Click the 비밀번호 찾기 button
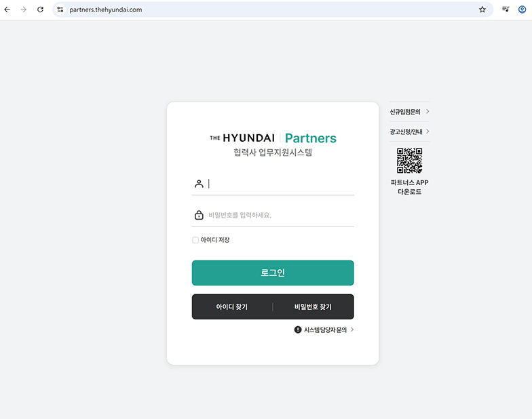The width and height of the screenshot is (532, 419). (313, 307)
